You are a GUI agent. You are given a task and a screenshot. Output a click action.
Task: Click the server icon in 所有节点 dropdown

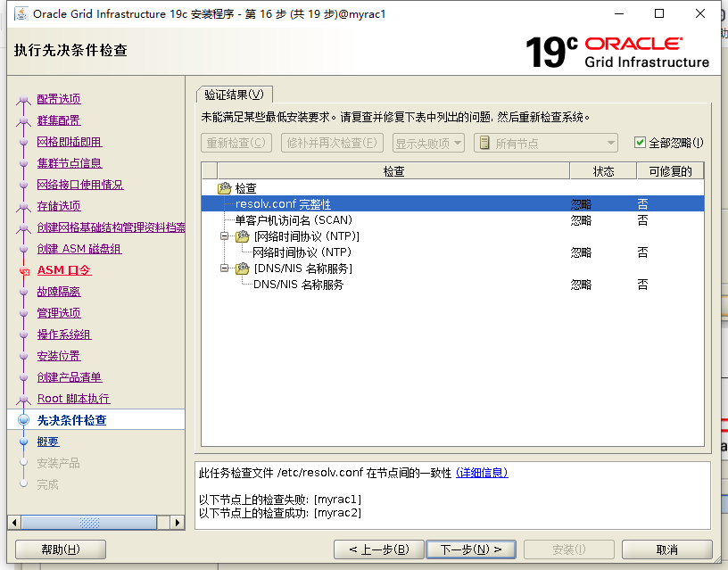click(484, 143)
